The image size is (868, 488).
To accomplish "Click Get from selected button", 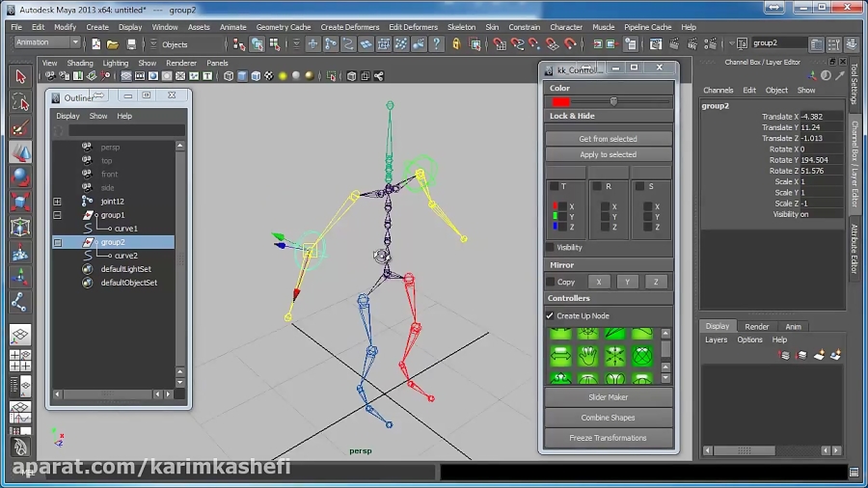I will click(x=609, y=139).
